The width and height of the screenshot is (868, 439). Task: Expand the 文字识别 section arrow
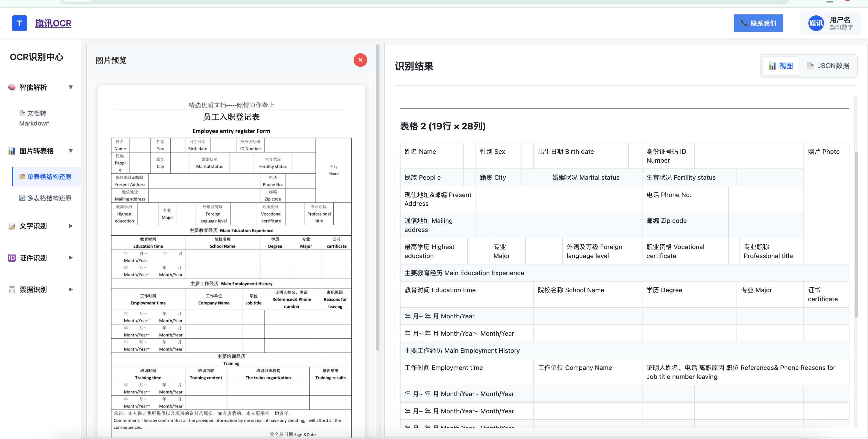(71, 226)
